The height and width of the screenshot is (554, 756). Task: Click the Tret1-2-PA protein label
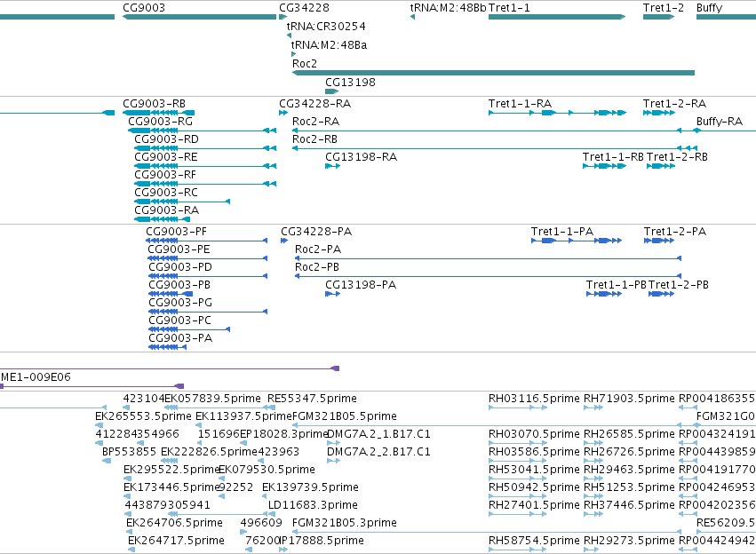click(x=675, y=232)
